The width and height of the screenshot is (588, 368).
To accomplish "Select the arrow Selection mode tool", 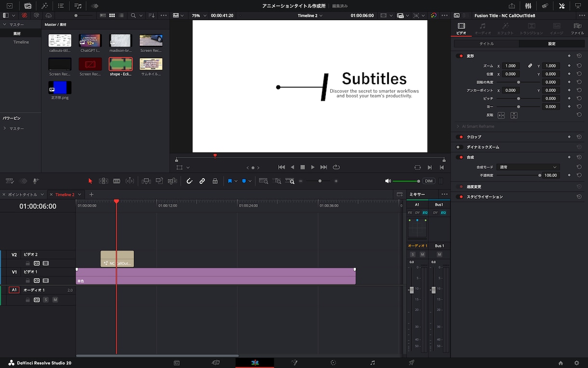I will tap(90, 181).
